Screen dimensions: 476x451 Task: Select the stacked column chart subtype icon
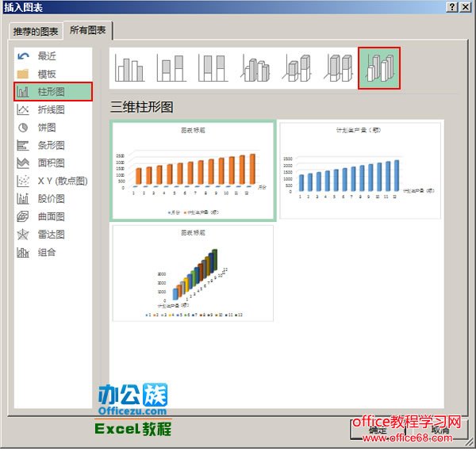tap(171, 68)
